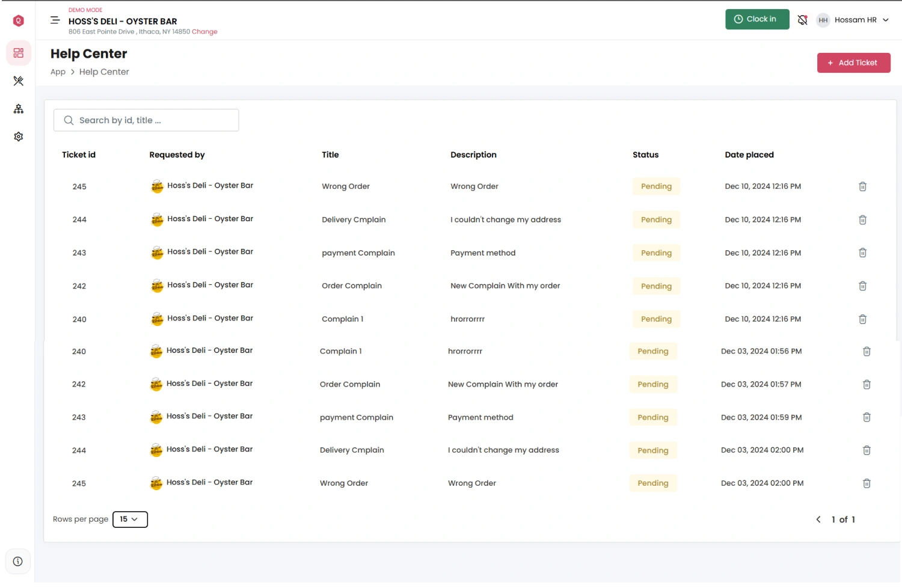Click the Date placed column header
The image size is (902, 588).
click(x=749, y=155)
